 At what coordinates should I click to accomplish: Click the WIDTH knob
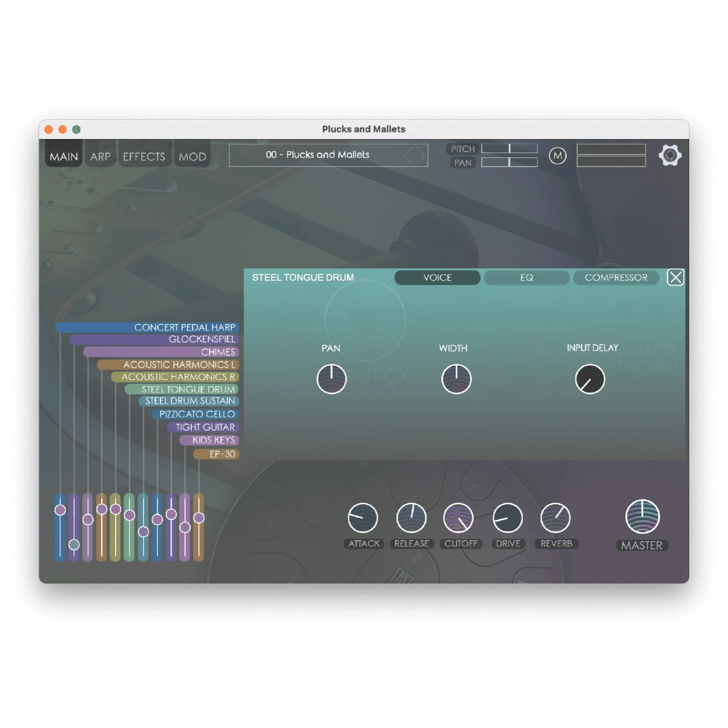tap(456, 379)
